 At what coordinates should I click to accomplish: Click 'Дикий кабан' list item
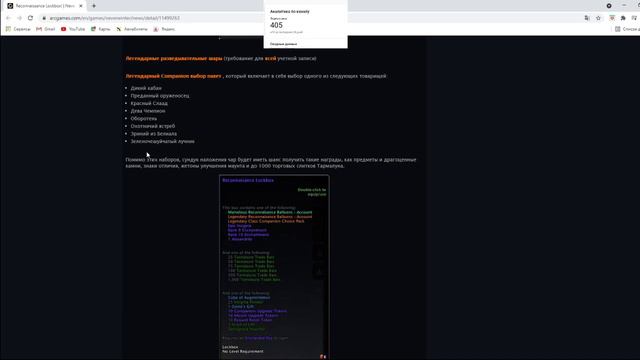pyautogui.click(x=146, y=88)
